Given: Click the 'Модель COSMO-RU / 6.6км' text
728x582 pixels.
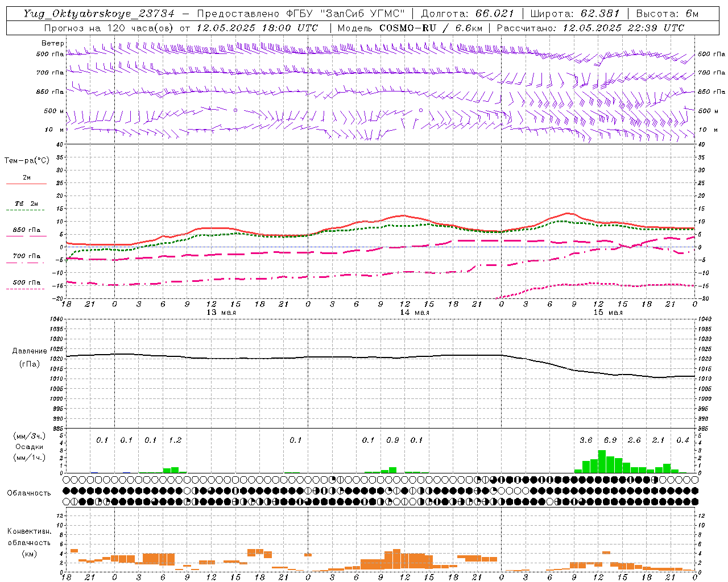Looking at the screenshot, I should (410, 28).
